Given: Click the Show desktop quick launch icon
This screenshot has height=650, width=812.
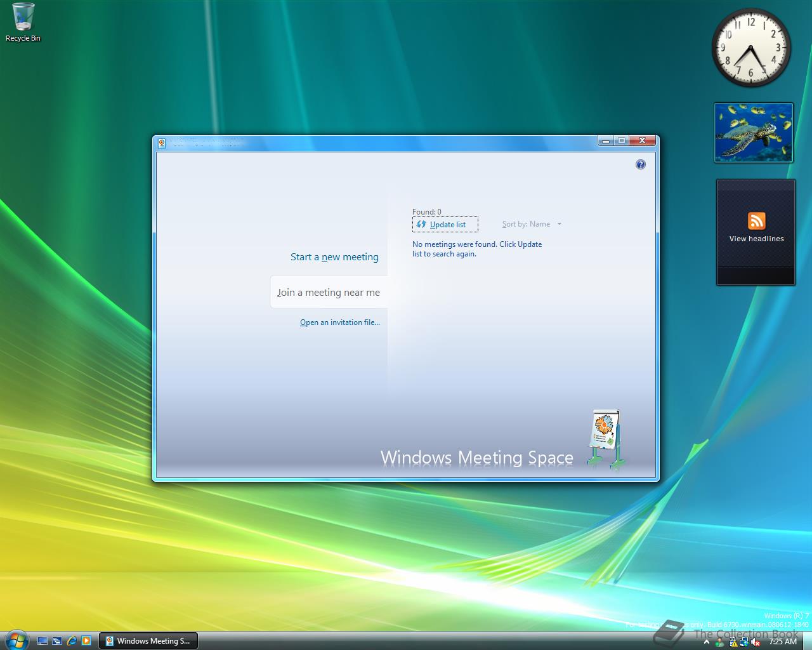Looking at the screenshot, I should tap(43, 641).
